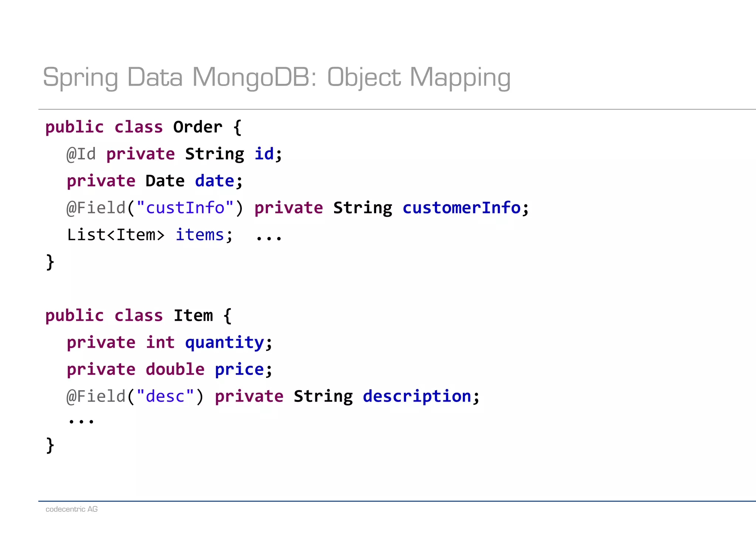Click the closing brace of the Order class
The width and height of the screenshot is (756, 534).
(50, 262)
